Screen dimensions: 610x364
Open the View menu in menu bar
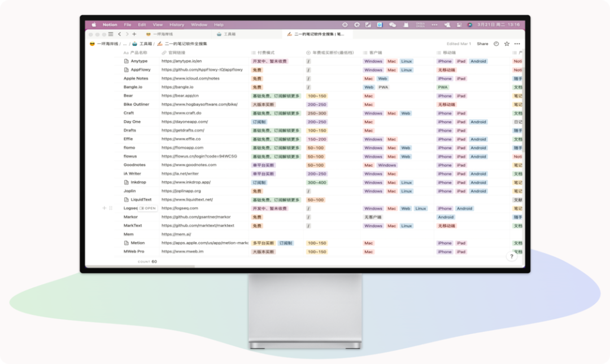(x=158, y=25)
